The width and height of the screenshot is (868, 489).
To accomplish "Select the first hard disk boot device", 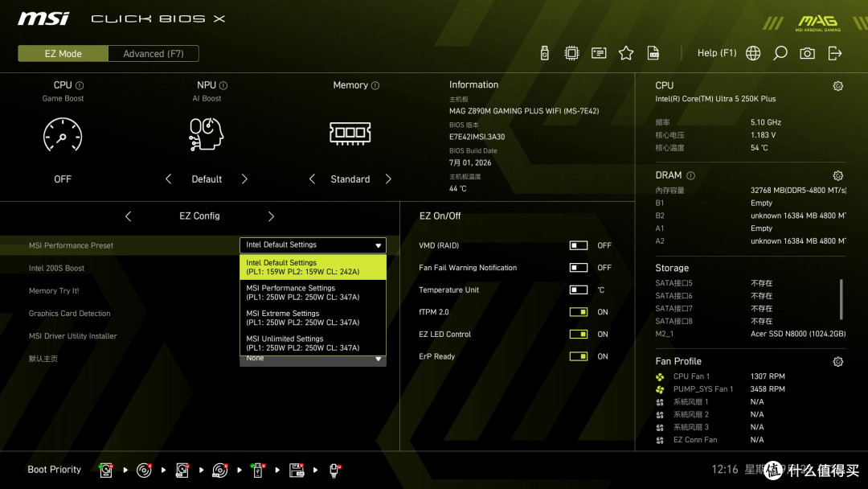I will pos(106,471).
